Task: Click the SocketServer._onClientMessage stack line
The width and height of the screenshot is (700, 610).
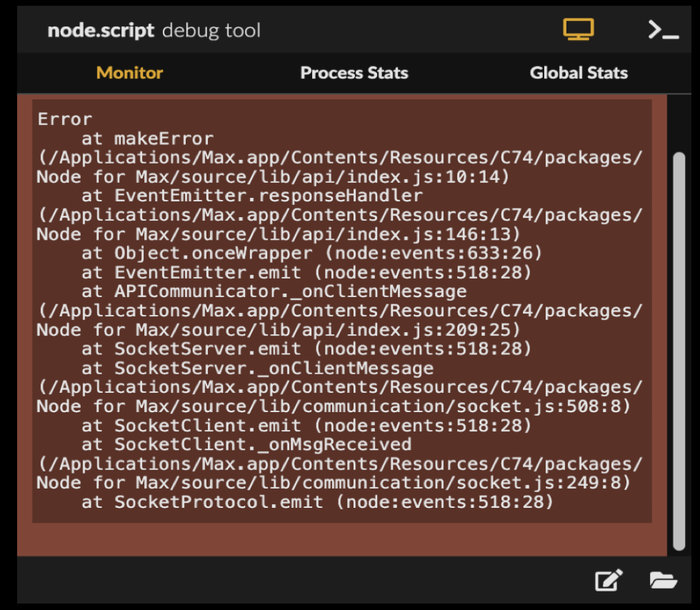Action: tap(258, 369)
